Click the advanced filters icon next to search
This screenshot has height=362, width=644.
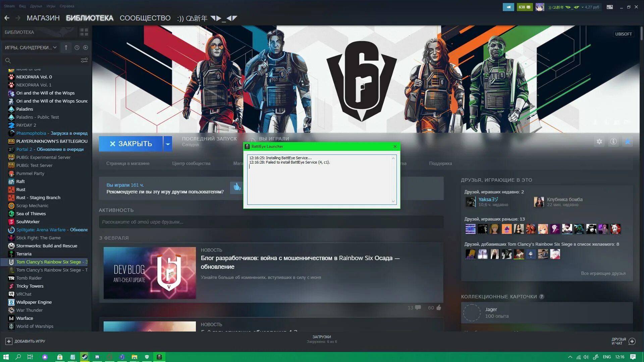click(84, 60)
